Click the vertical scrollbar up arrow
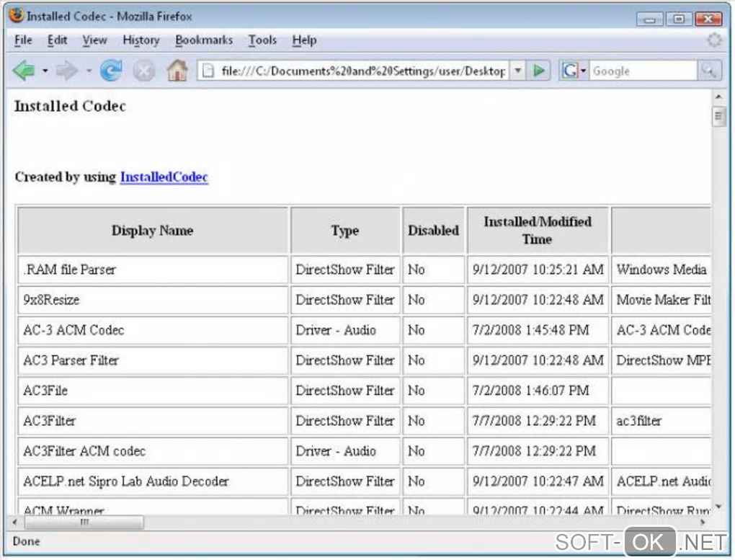 (x=718, y=97)
